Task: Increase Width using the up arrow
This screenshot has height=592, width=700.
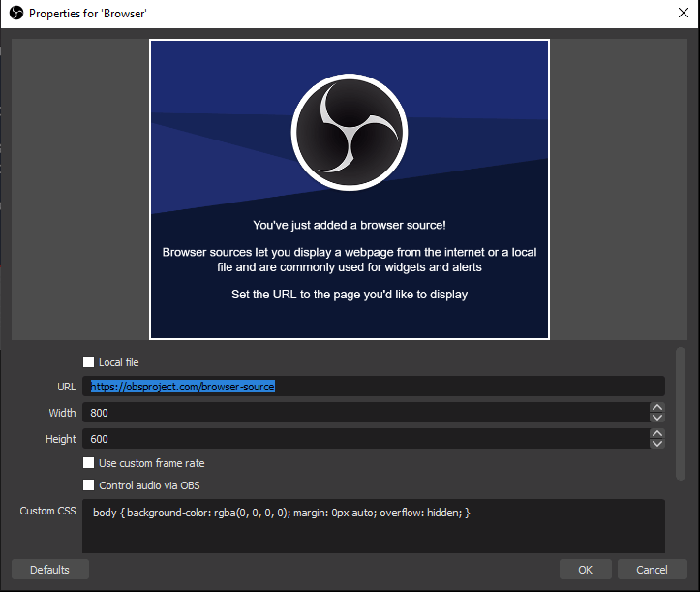Action: click(657, 408)
